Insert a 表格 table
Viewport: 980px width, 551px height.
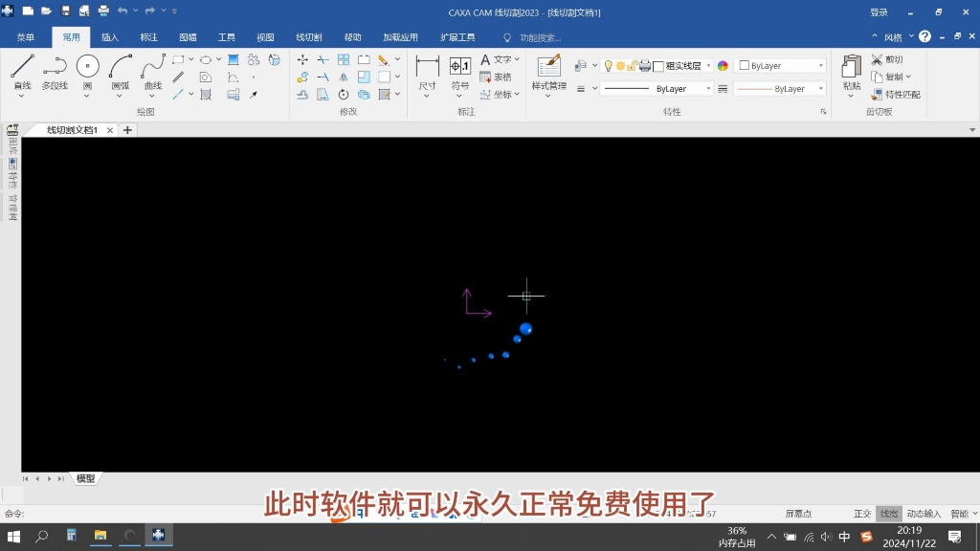tap(496, 77)
